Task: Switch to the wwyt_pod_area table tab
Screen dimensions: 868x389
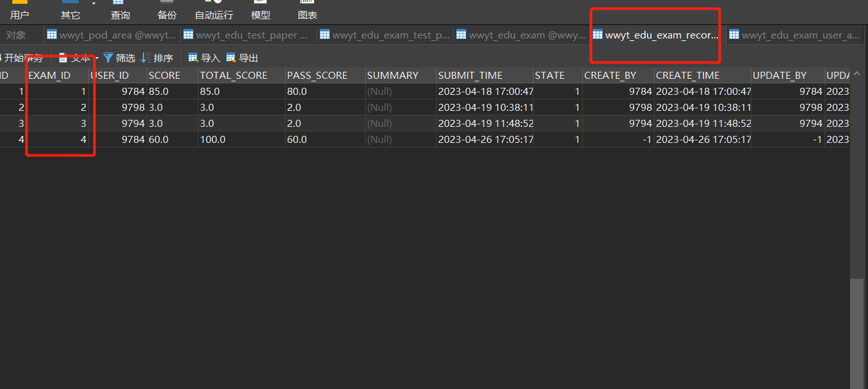Action: tap(111, 35)
